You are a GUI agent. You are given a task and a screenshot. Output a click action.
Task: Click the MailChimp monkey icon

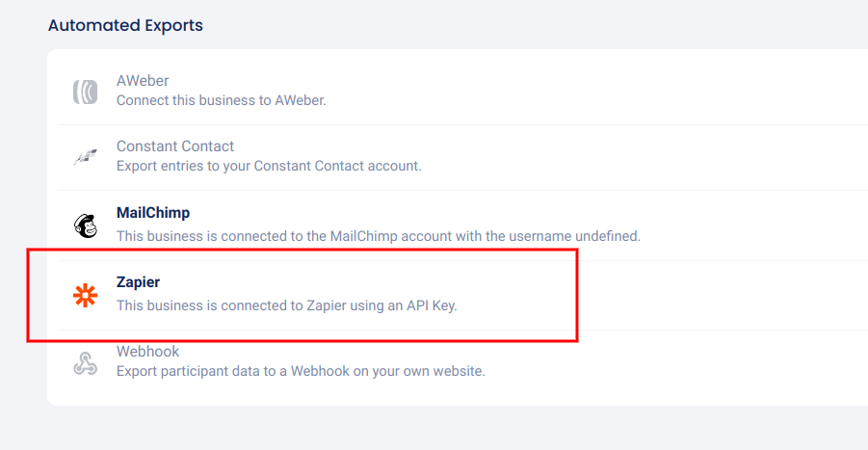86,225
